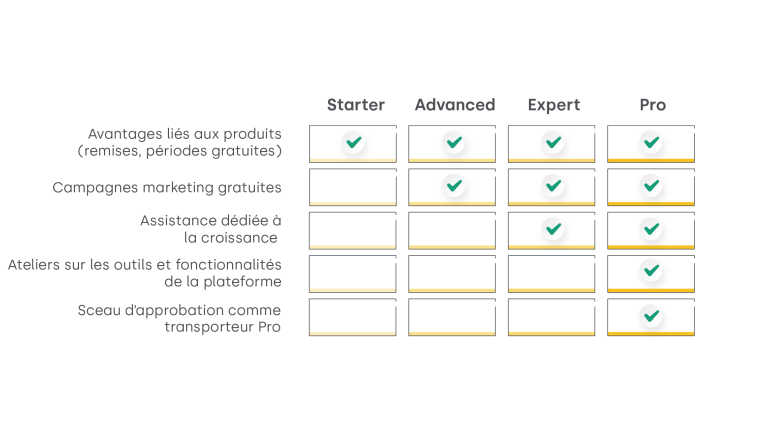
Task: Click the Expert checkmark for Campagnes marketing gratuites
Action: tap(553, 186)
